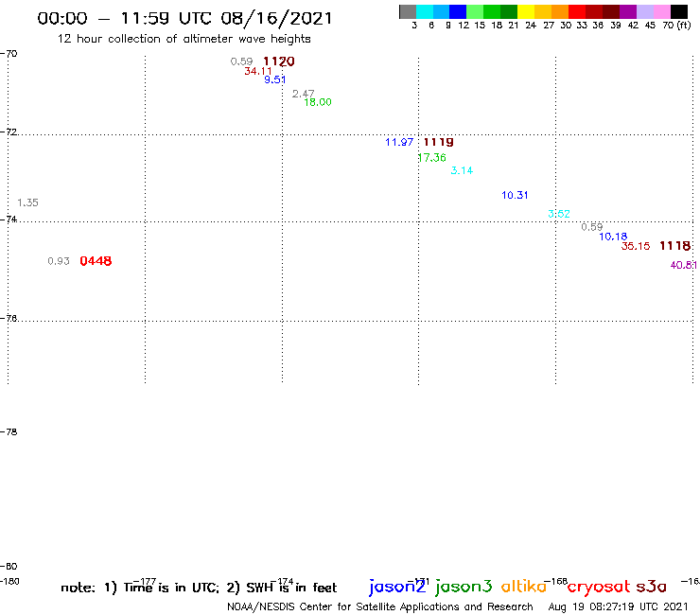700x615 pixels.
Task: Select the time stamp 1118
Action: [x=675, y=246]
